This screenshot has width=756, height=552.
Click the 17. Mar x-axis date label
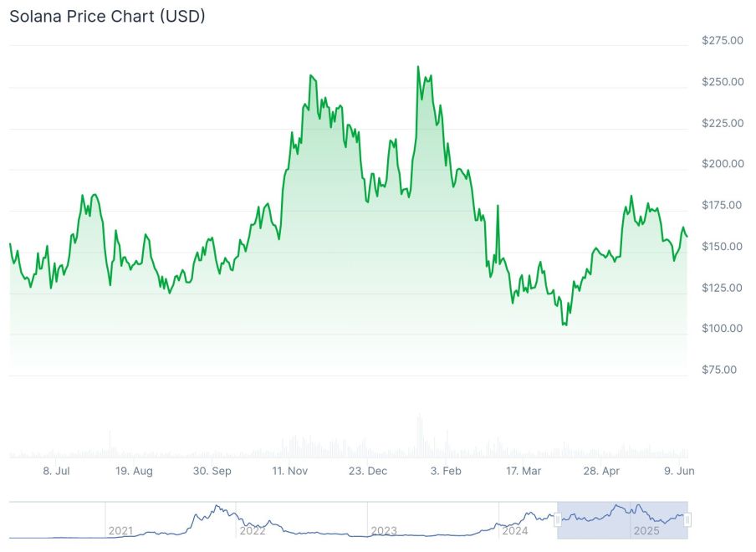click(524, 472)
